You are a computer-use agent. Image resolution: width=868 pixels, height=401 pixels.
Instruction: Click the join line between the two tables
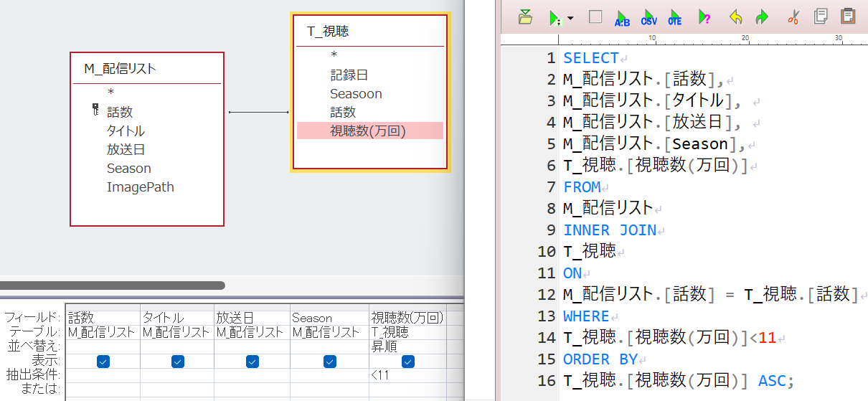(x=258, y=112)
